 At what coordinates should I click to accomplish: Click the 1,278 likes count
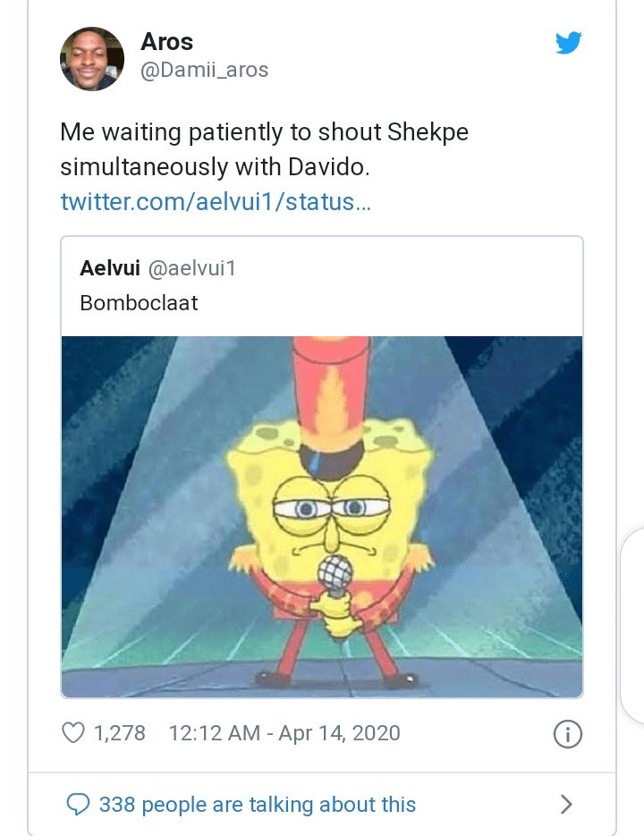(x=119, y=733)
